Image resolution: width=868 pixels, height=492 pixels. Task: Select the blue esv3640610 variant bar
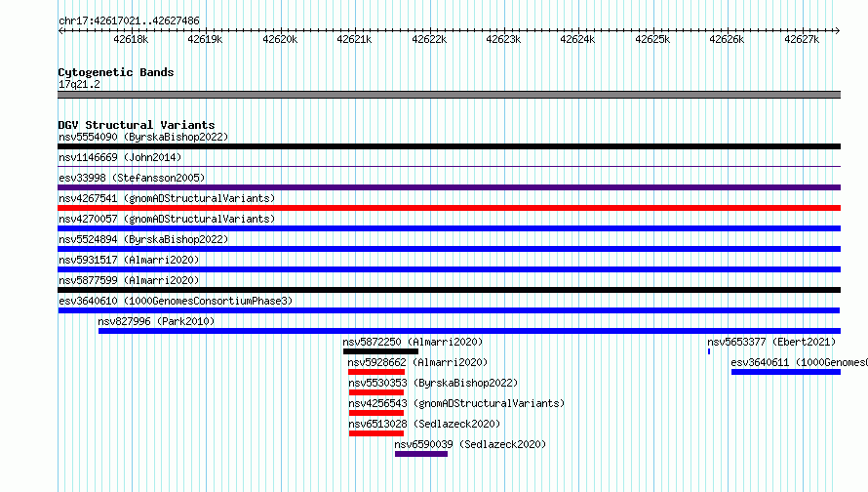[449, 310]
